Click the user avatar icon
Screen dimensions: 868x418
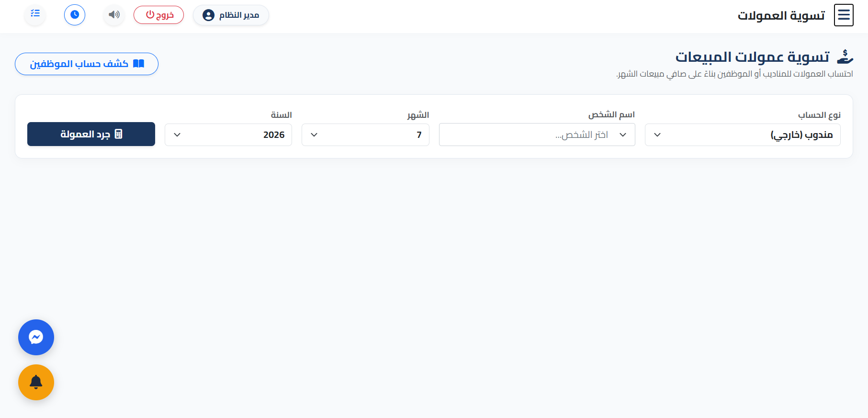pos(208,15)
